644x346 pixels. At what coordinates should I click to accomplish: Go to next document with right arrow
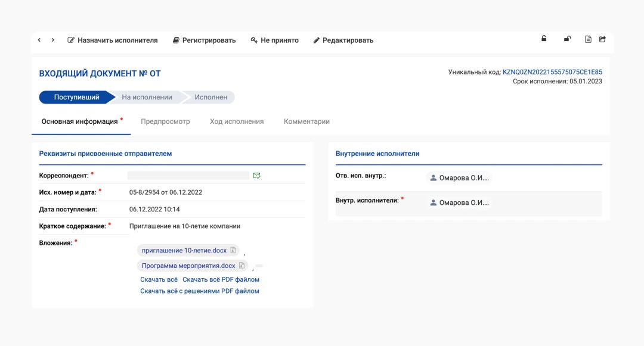coord(53,40)
